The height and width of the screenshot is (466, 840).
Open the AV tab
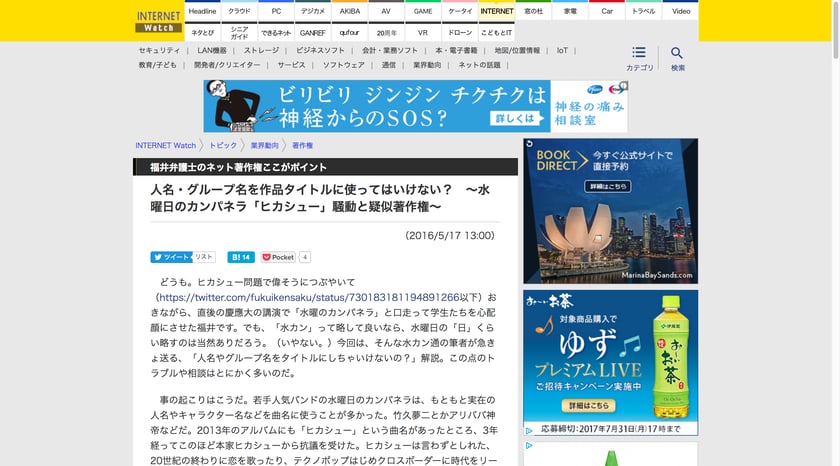386,11
